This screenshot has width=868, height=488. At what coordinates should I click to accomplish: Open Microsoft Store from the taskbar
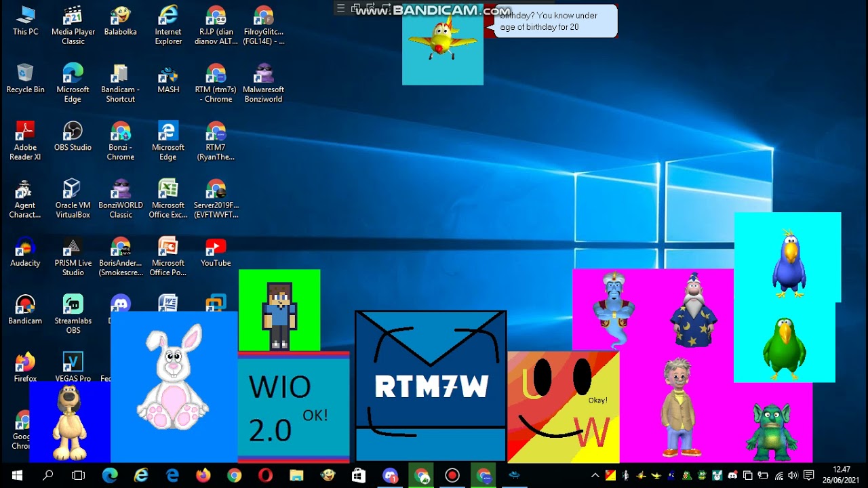359,475
